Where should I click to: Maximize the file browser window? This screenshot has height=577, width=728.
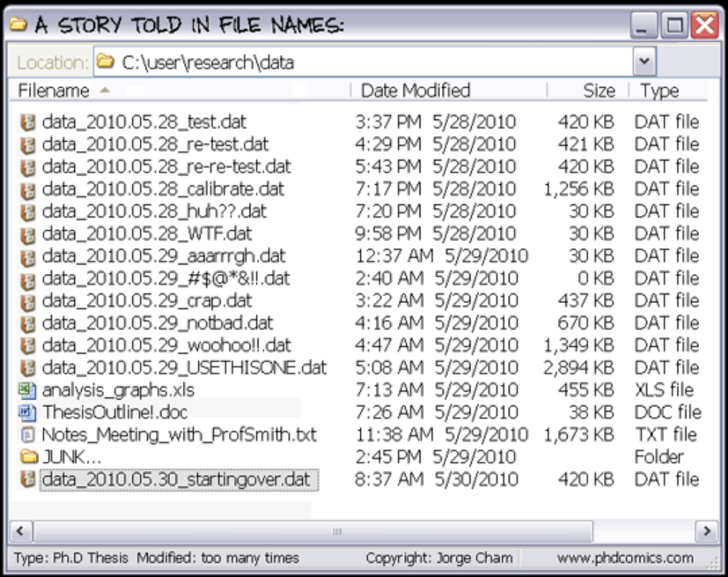click(x=675, y=25)
